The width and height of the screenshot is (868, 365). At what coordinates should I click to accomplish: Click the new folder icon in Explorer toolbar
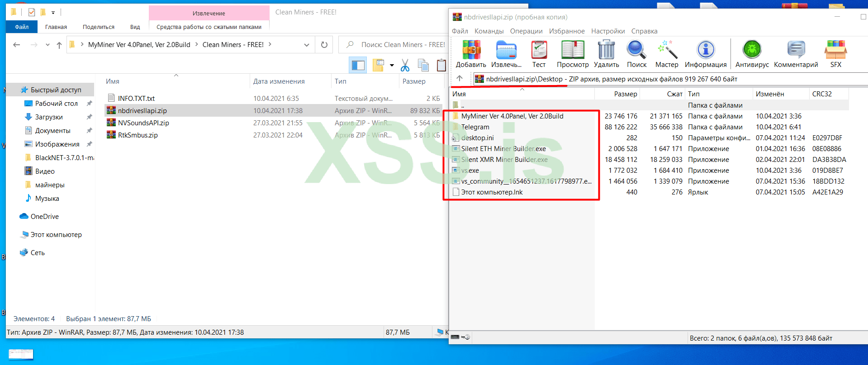pyautogui.click(x=378, y=66)
